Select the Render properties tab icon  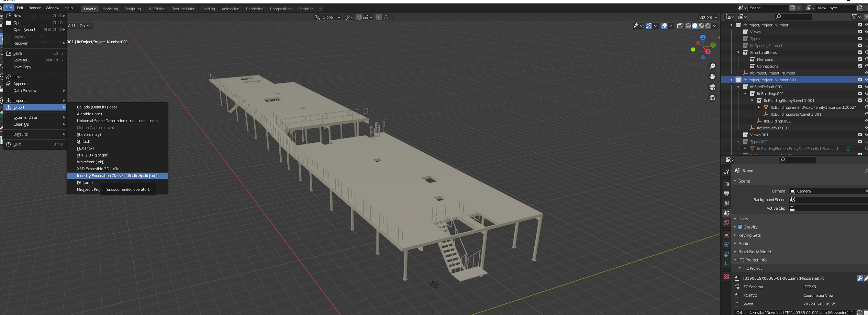(x=726, y=184)
